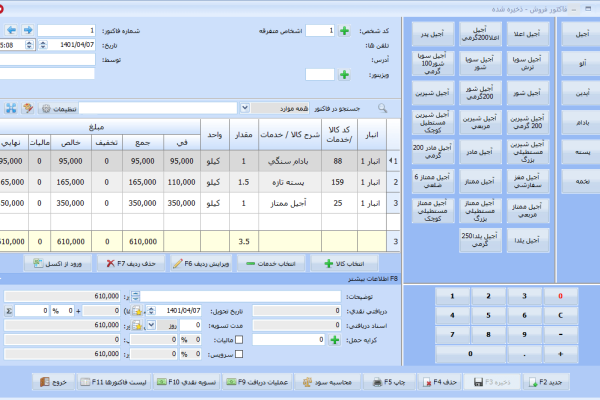The width and height of the screenshot is (600, 400).
Task: Add product آجیل سویا ترش
Action: [528, 64]
